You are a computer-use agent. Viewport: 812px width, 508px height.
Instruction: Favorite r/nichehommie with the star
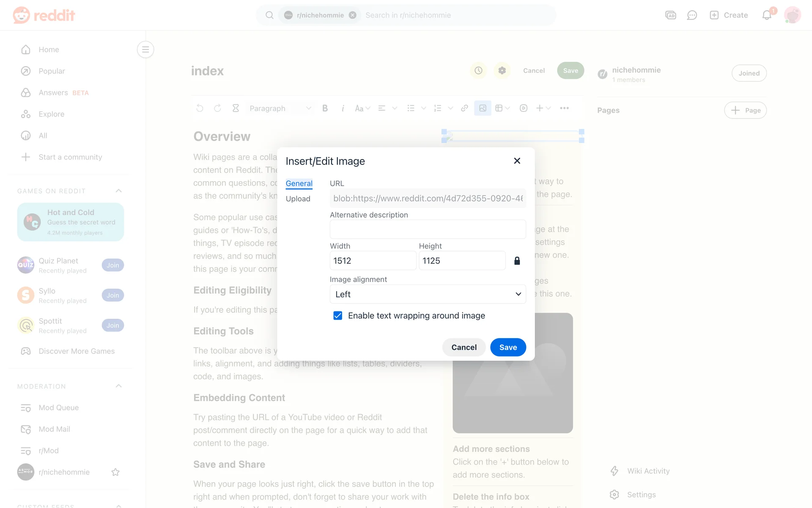click(x=115, y=472)
